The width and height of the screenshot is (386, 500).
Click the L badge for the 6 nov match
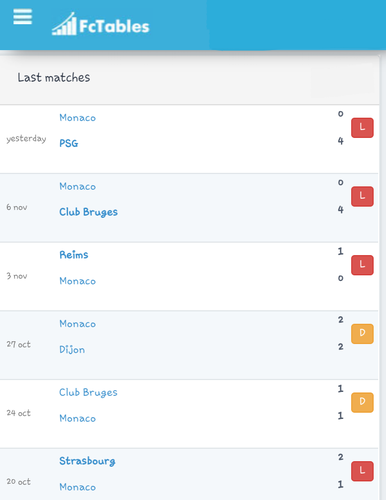click(362, 196)
